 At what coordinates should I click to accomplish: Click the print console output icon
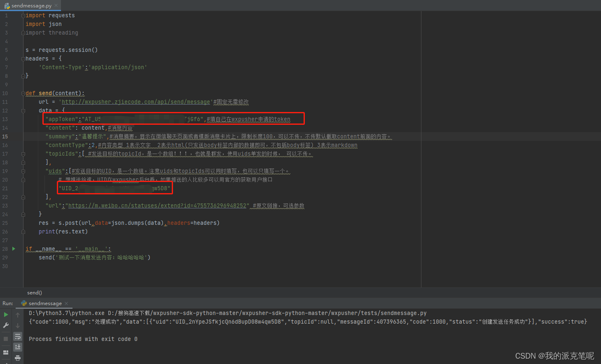pos(18,358)
